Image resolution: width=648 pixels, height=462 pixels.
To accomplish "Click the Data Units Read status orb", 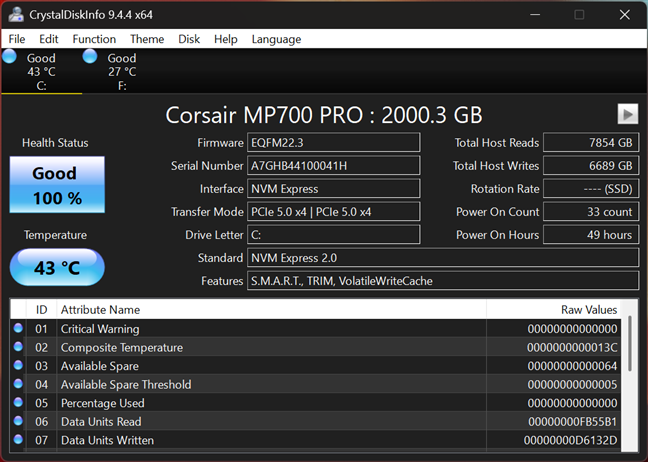I will coord(18,421).
